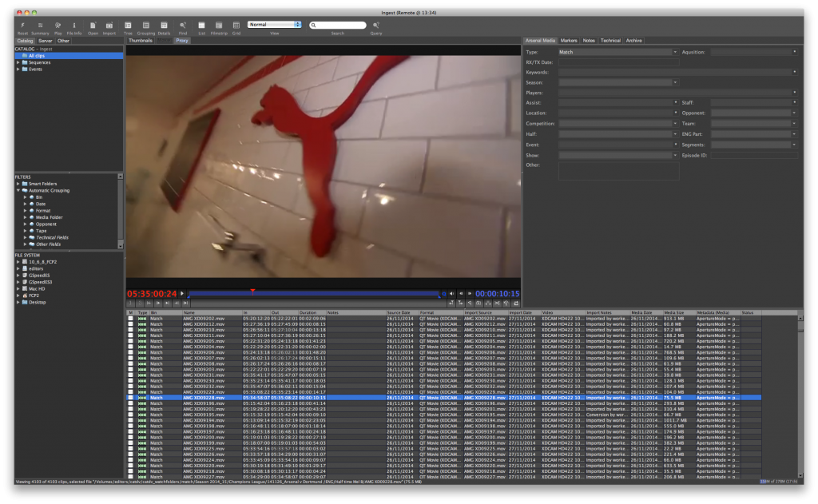Open the Summary view icon
The height and width of the screenshot is (504, 818).
point(40,26)
